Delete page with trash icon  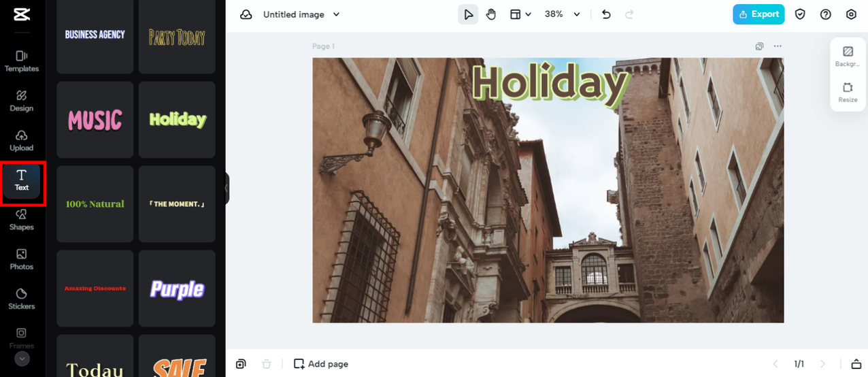[x=267, y=364]
